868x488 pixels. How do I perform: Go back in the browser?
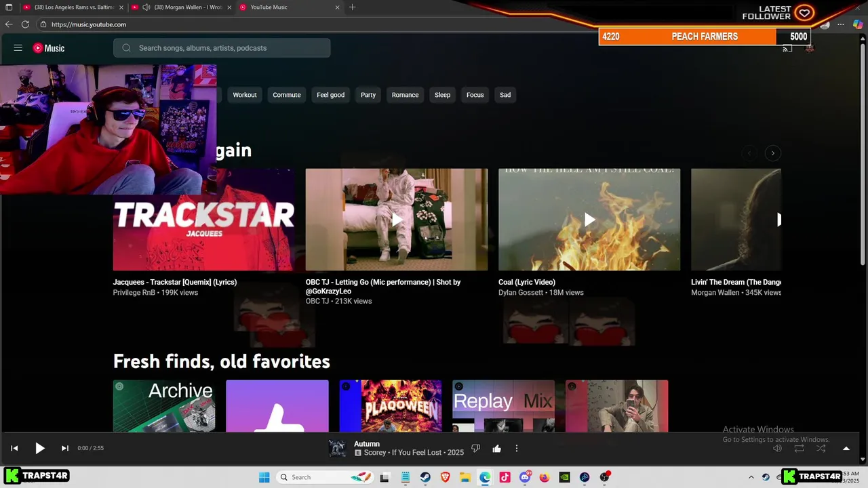tap(9, 24)
